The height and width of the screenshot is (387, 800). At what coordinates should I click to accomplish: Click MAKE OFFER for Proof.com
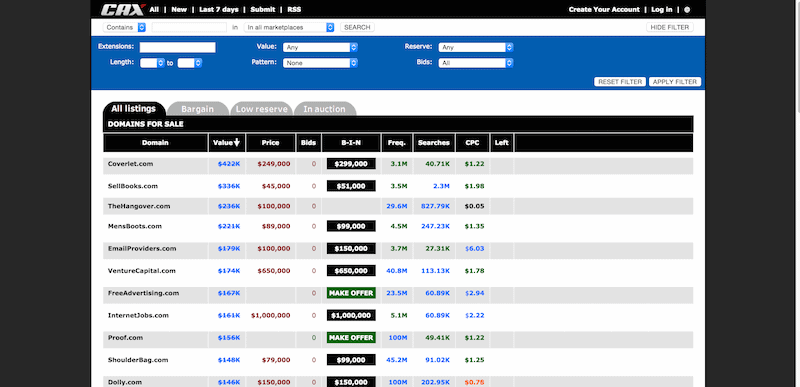pyautogui.click(x=351, y=338)
